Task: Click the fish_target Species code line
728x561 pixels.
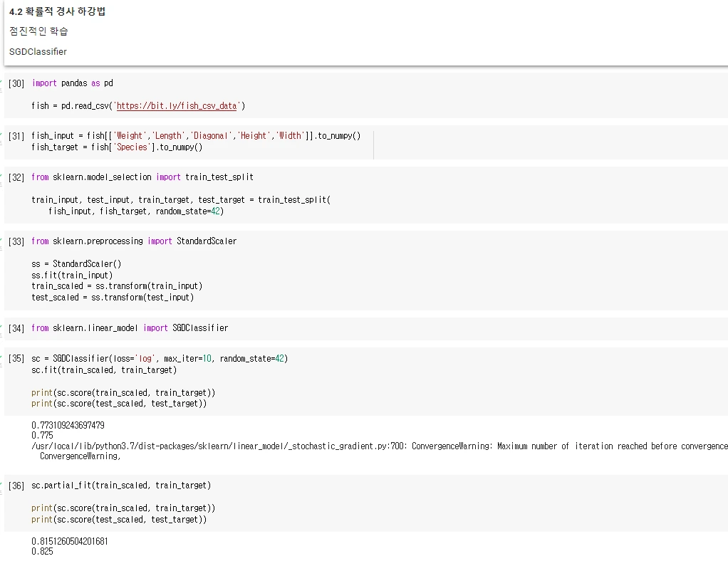Action: point(117,147)
